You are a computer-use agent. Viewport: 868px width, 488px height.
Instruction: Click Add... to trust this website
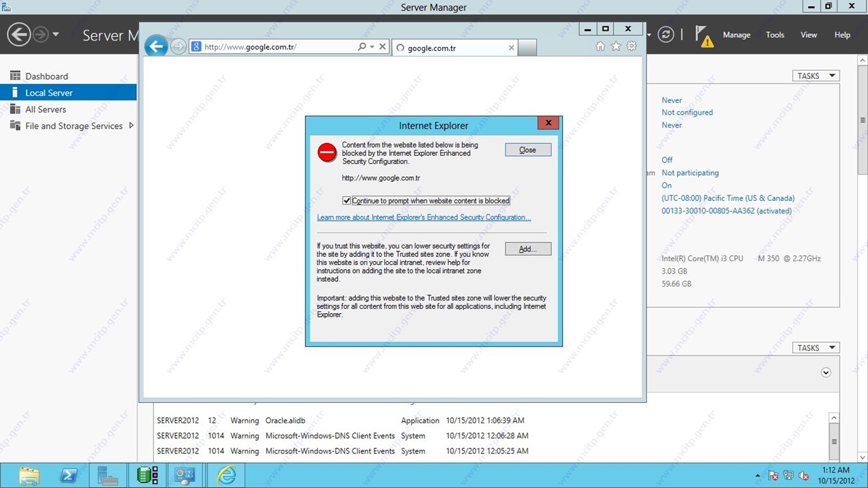point(528,249)
